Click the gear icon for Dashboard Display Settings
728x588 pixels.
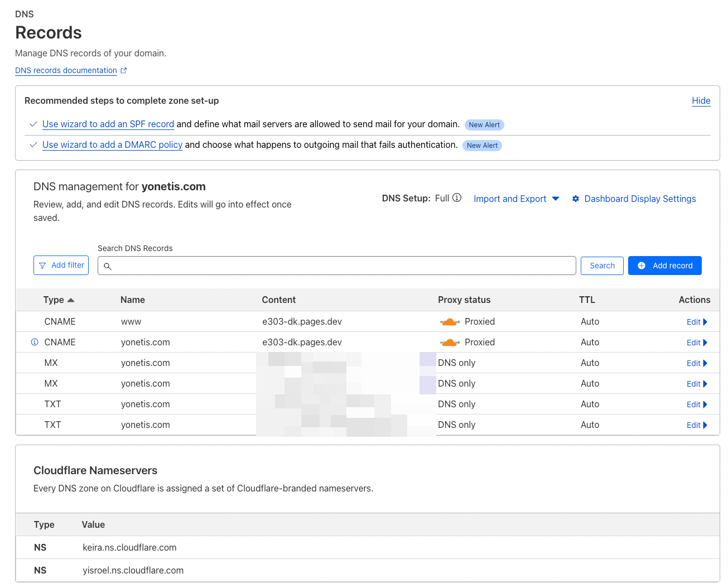(576, 199)
